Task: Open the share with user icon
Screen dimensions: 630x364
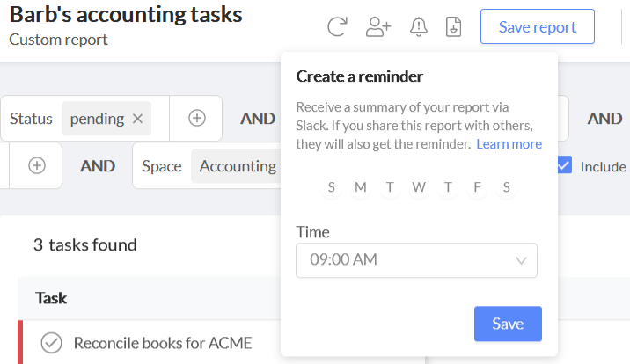Action: (378, 27)
